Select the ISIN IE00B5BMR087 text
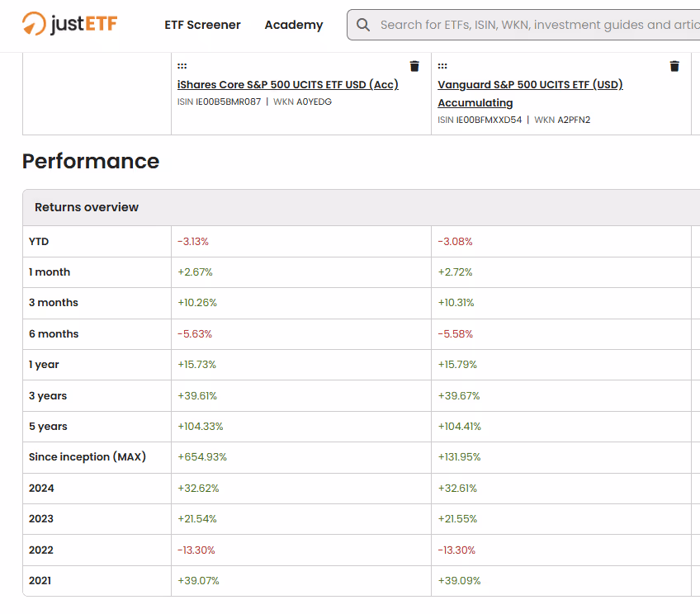Screen dimensions: 700x614 pos(220,102)
